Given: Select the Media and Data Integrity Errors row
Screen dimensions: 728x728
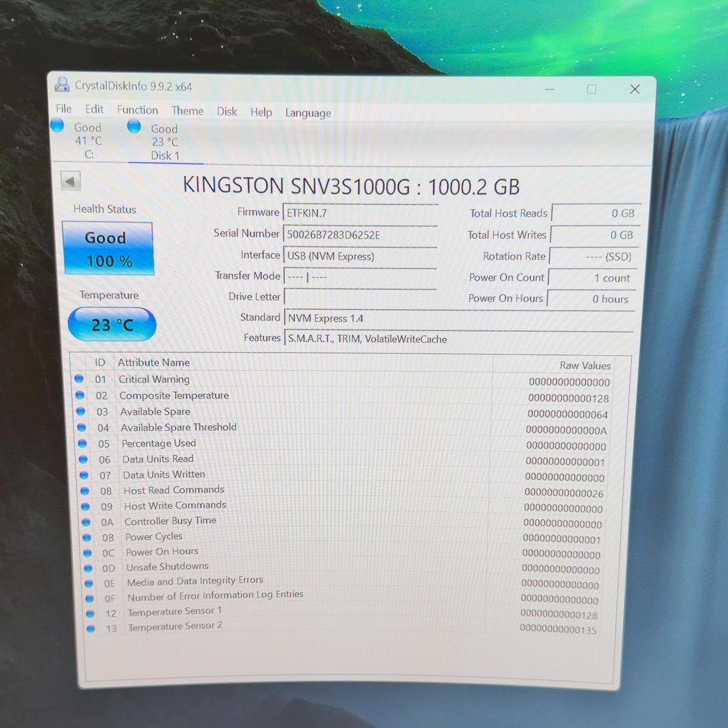Looking at the screenshot, I should 344,583.
